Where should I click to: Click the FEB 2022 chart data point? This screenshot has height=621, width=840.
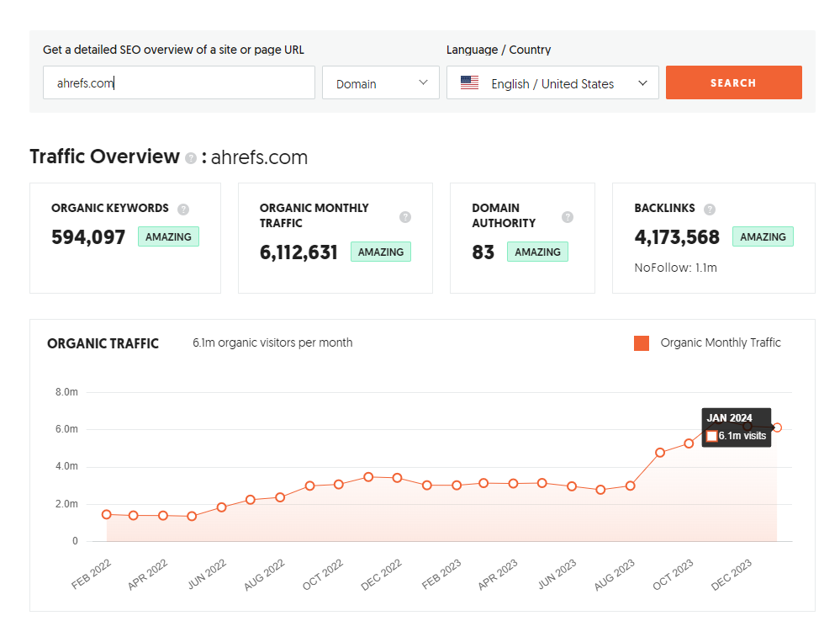click(107, 514)
